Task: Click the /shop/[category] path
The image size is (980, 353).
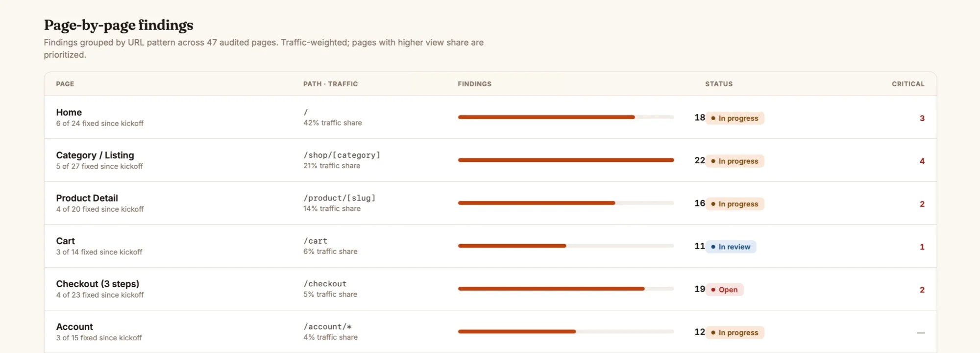Action: tap(342, 155)
